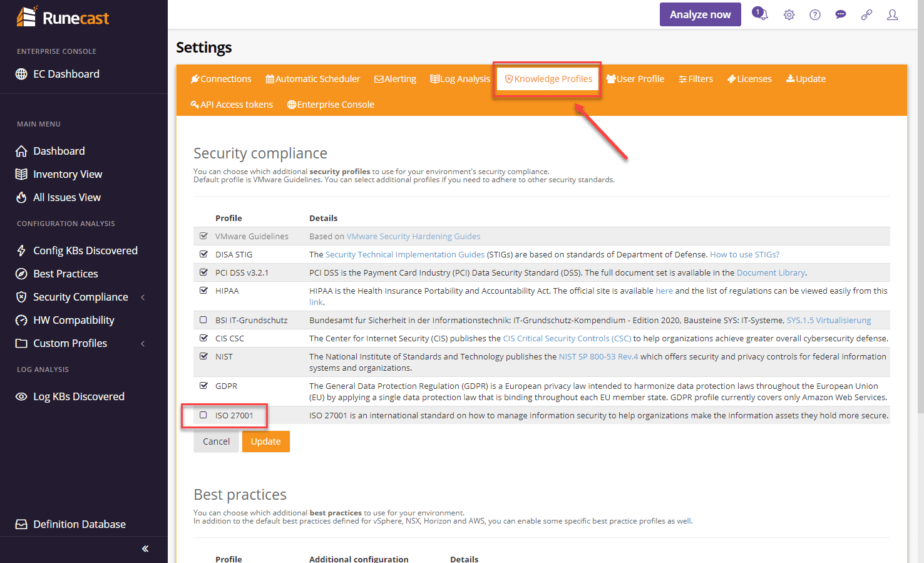Check the BSI IT-Grundschutz checkbox
924x563 pixels.
click(203, 320)
